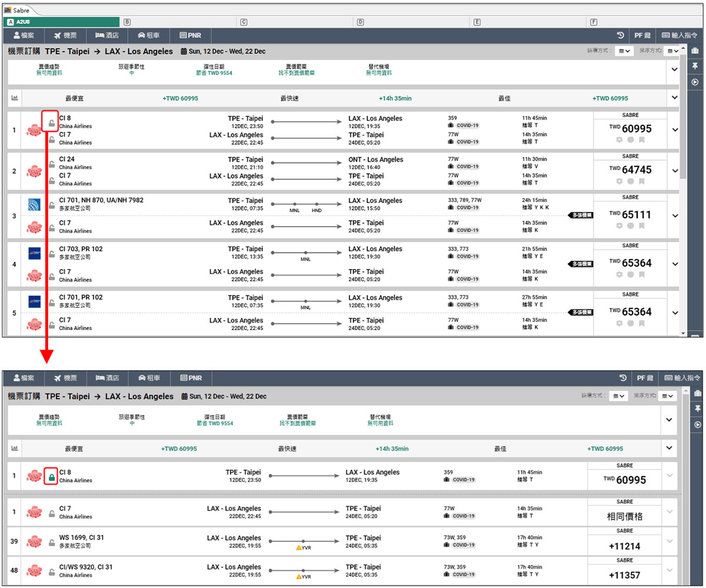
Task: Click United airline logo of option 3
Action: pos(34,205)
